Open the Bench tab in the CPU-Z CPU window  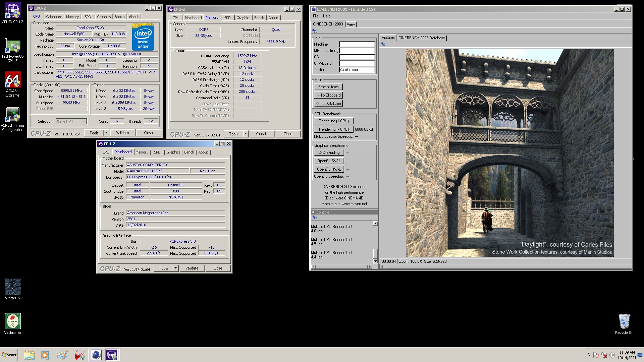pyautogui.click(x=119, y=17)
